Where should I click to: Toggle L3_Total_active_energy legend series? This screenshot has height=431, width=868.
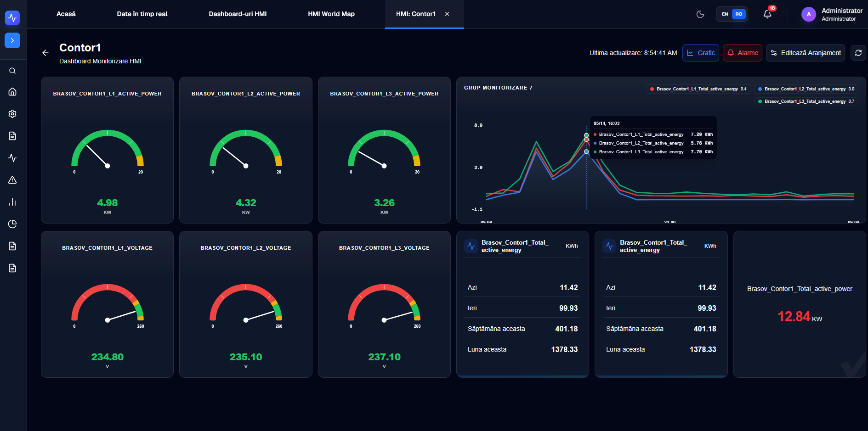click(806, 101)
